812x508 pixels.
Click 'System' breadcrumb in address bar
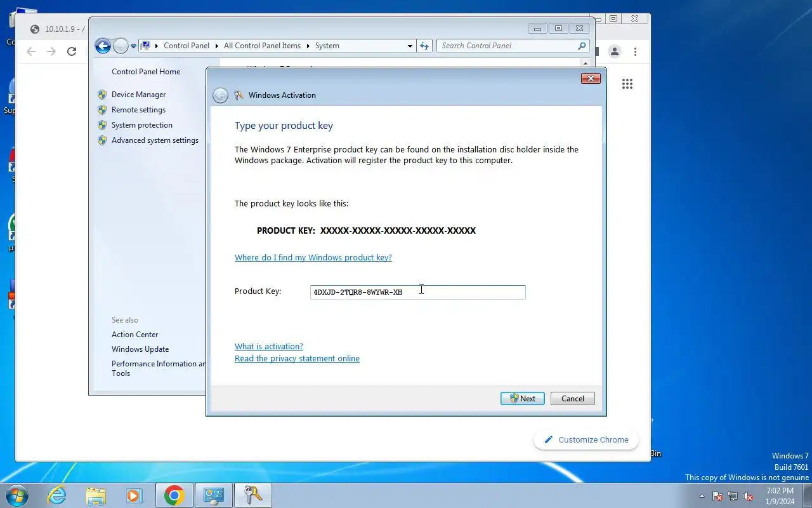(x=327, y=46)
